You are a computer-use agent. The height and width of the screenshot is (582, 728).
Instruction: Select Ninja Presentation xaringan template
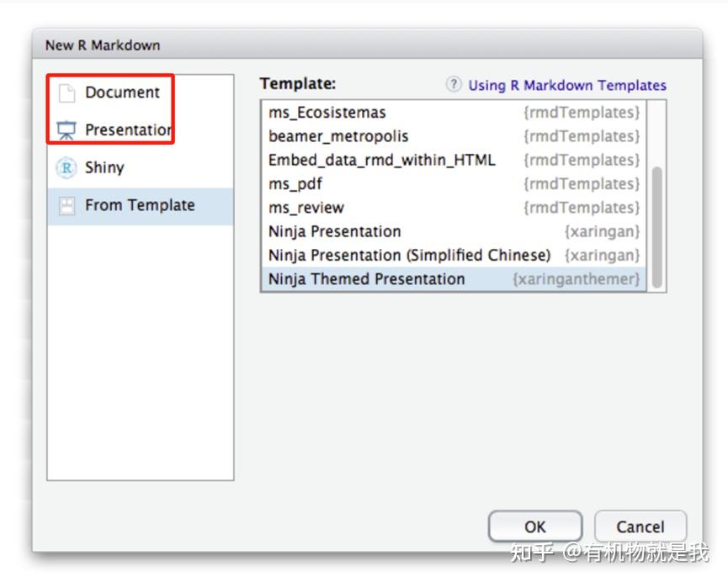pyautogui.click(x=335, y=231)
